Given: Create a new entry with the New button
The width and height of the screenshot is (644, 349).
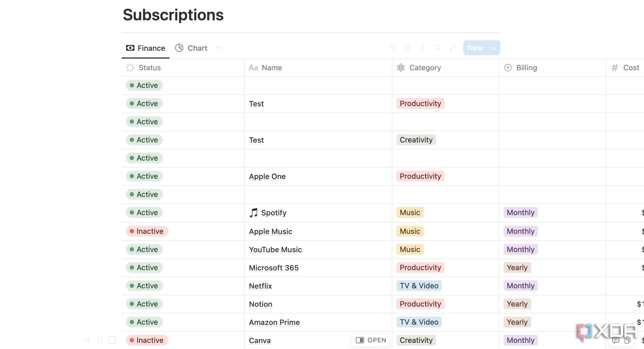Looking at the screenshot, I should tap(476, 48).
